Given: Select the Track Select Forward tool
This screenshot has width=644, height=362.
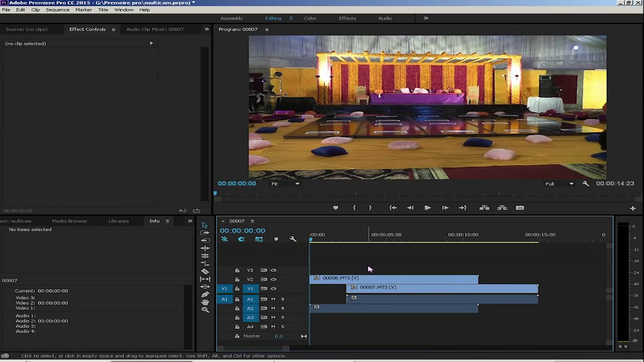Looking at the screenshot, I should (x=205, y=232).
